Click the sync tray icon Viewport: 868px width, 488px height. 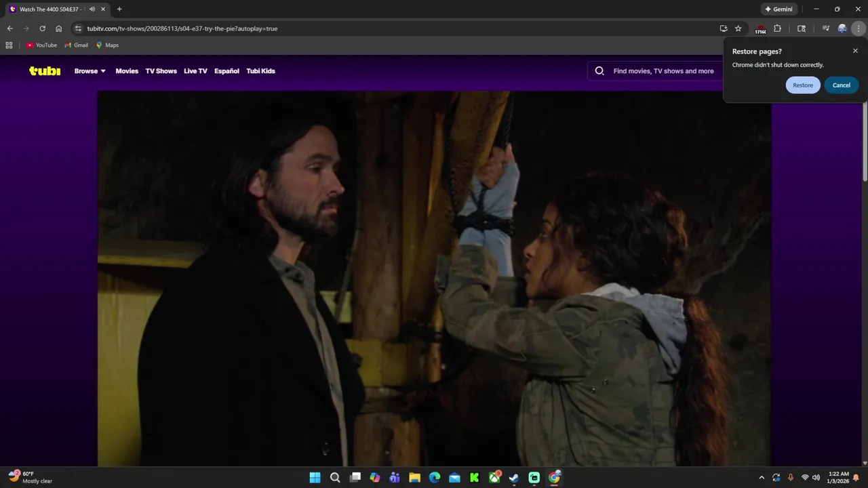coord(776,478)
